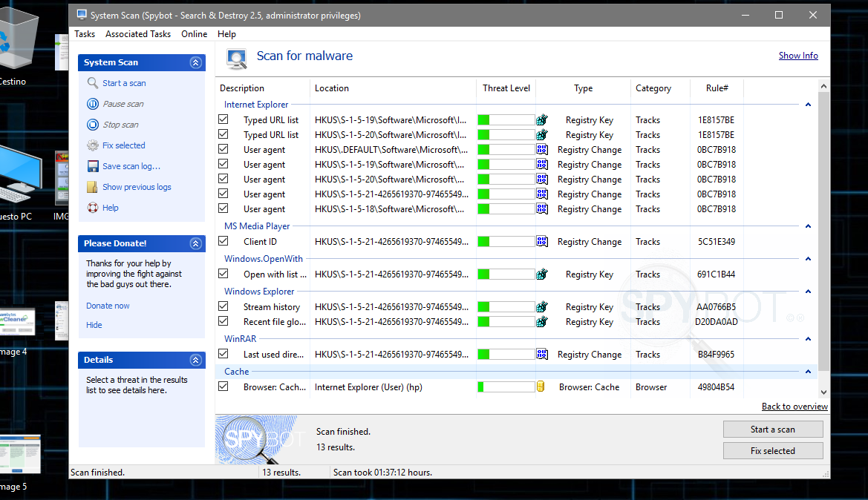Image resolution: width=868 pixels, height=500 pixels.
Task: Click the Start a scan magnifier icon
Action: (x=93, y=83)
